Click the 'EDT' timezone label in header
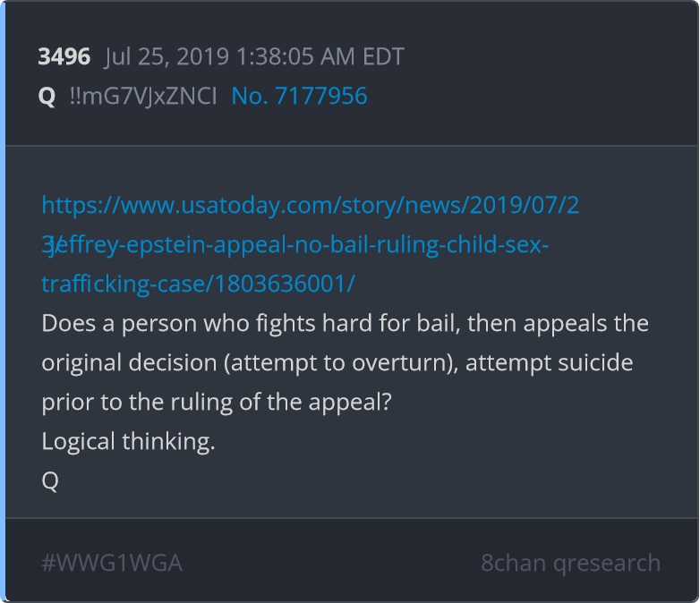The width and height of the screenshot is (700, 603). coord(383,56)
